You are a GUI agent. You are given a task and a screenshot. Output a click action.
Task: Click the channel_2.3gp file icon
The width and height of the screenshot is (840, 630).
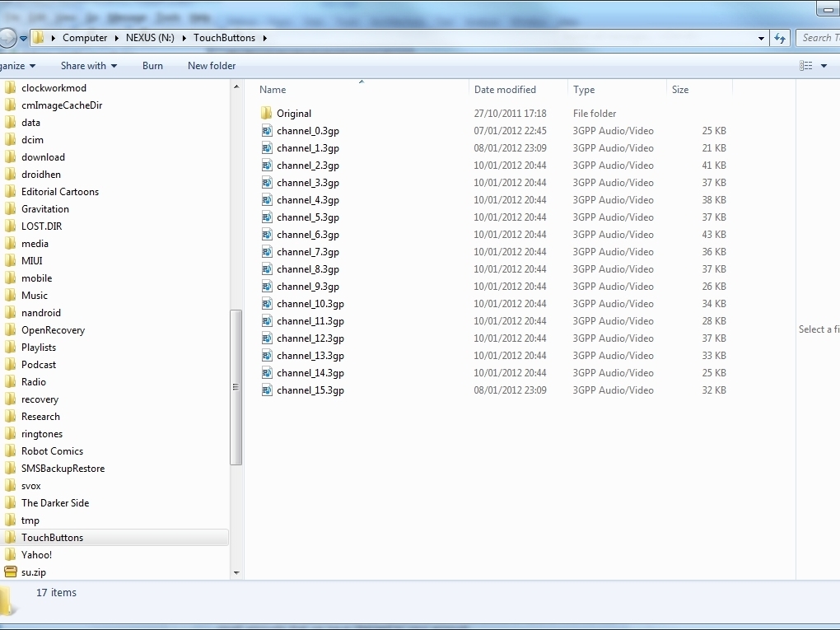click(267, 165)
